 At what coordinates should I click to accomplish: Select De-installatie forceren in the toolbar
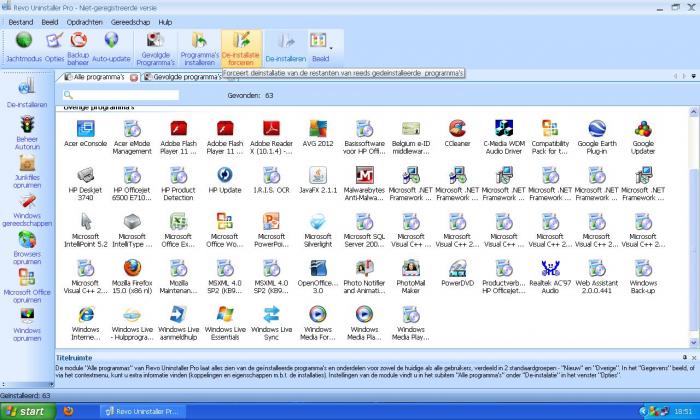(x=241, y=47)
